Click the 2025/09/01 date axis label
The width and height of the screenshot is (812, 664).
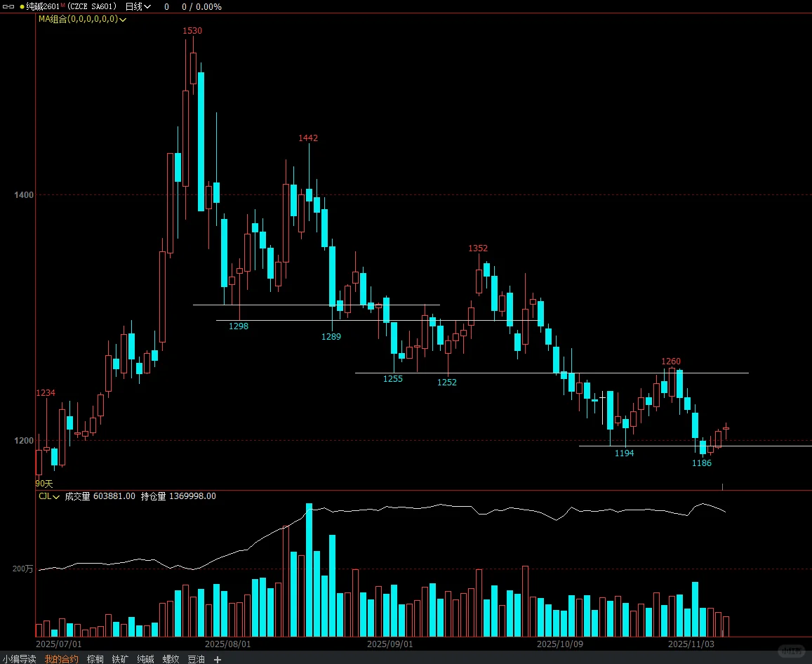(390, 644)
